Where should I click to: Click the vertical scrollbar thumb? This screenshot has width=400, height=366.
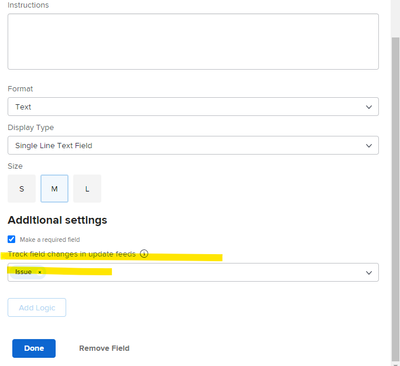point(395,198)
